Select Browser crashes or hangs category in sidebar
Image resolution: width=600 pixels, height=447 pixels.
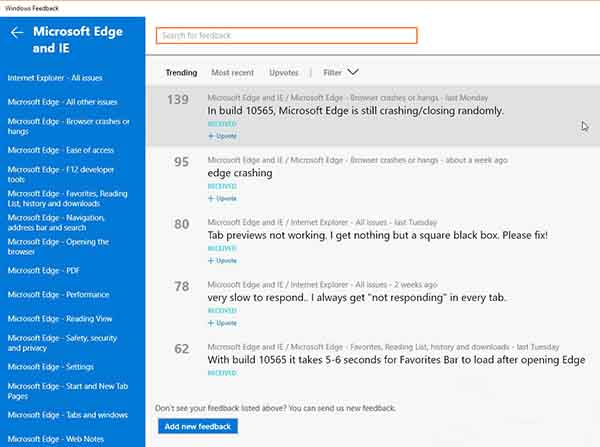pos(68,126)
